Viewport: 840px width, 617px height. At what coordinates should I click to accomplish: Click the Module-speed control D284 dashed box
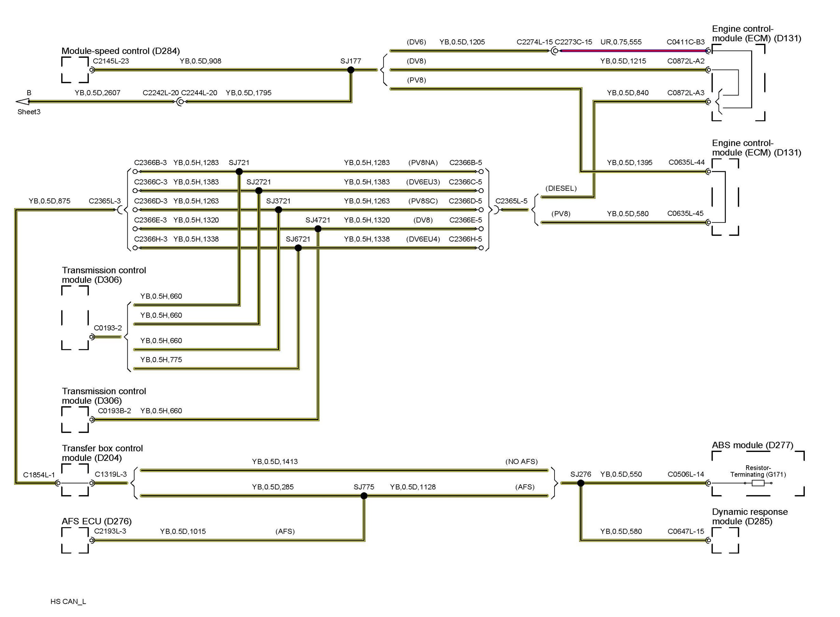pos(75,70)
